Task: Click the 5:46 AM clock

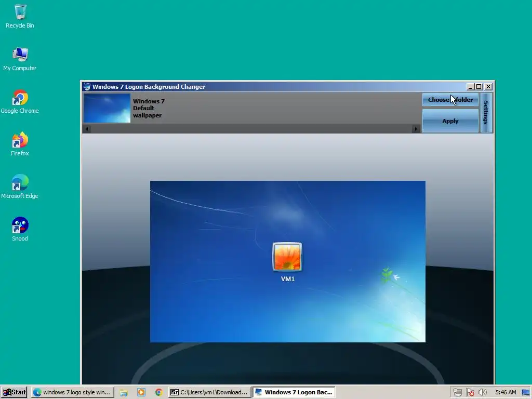Action: (x=506, y=393)
